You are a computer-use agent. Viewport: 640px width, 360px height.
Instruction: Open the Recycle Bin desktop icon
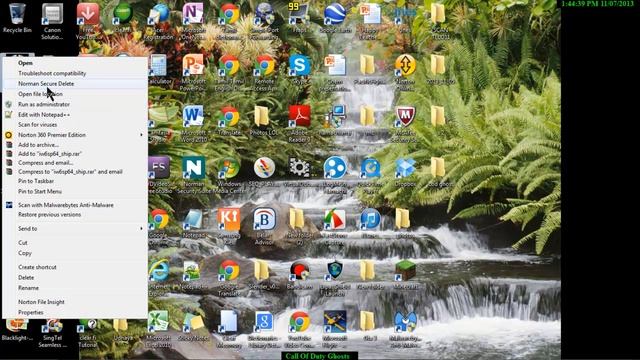(x=17, y=17)
